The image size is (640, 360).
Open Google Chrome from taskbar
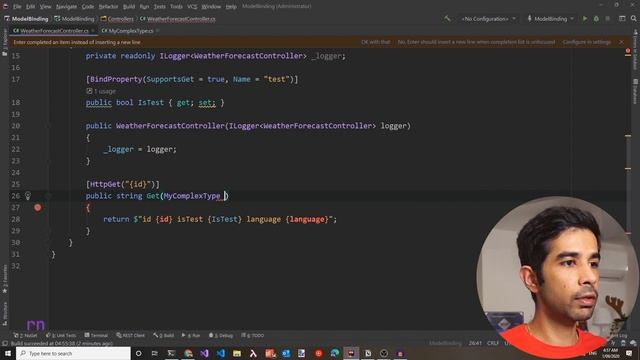click(188, 353)
